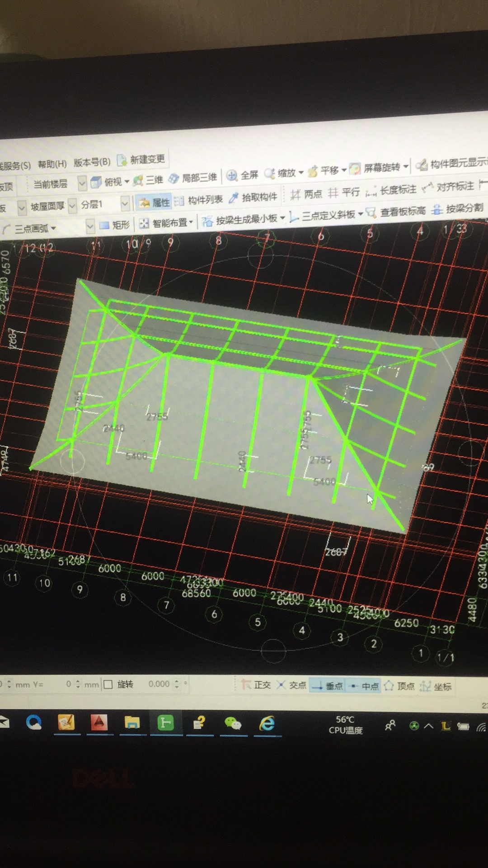Expand the 屏幕旋转 dropdown arrow
The width and height of the screenshot is (488, 868).
[x=406, y=166]
